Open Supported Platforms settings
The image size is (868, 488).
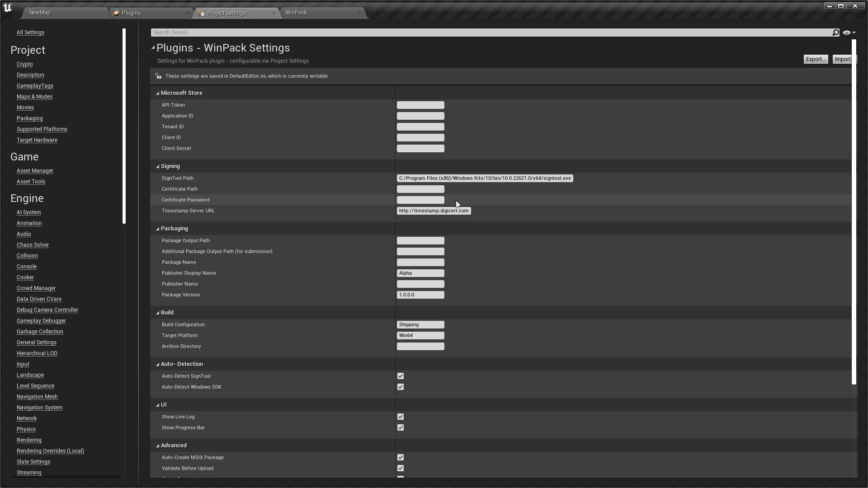42,129
